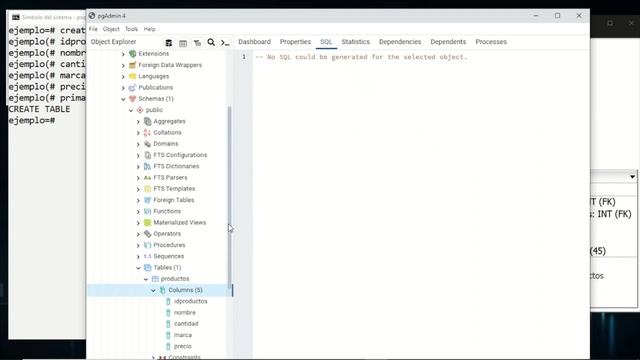This screenshot has width=640, height=360.
Task: Select the cantidad column
Action: point(186,324)
